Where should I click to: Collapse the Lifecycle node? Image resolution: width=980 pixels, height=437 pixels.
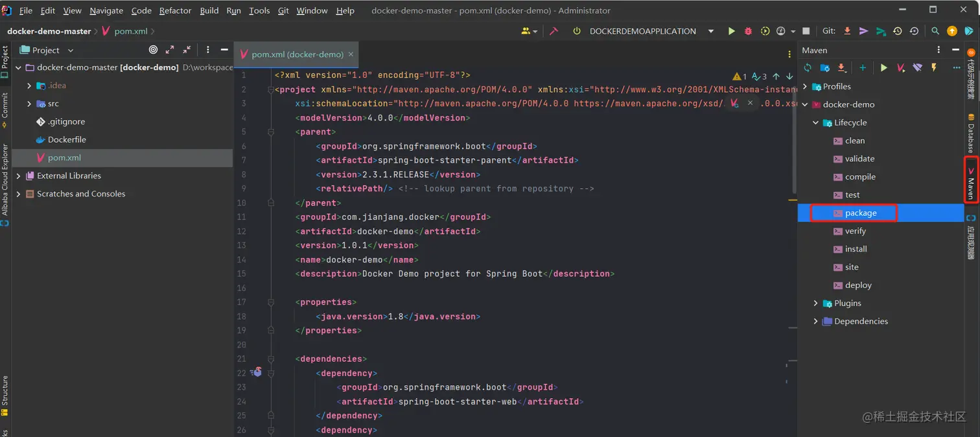pos(816,123)
